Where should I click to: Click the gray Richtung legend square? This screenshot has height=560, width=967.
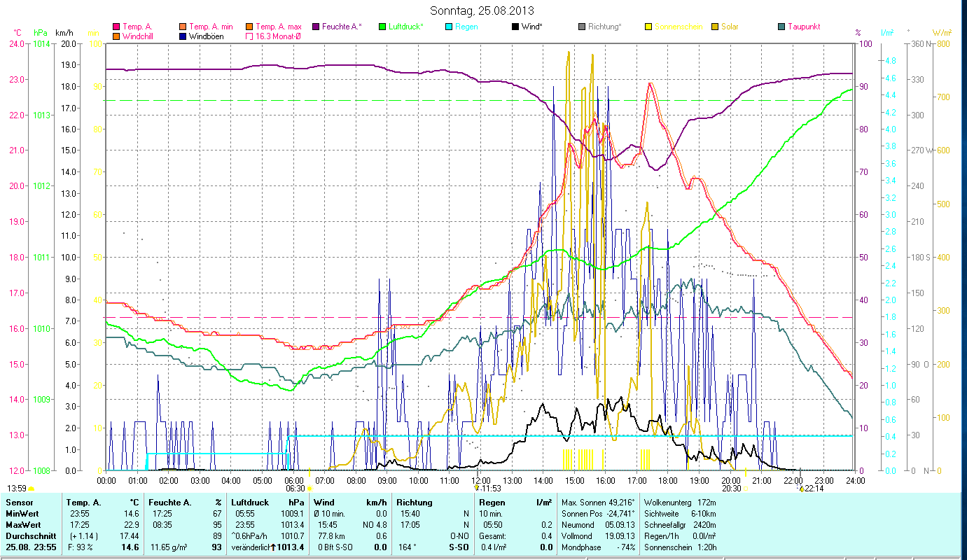pos(583,27)
